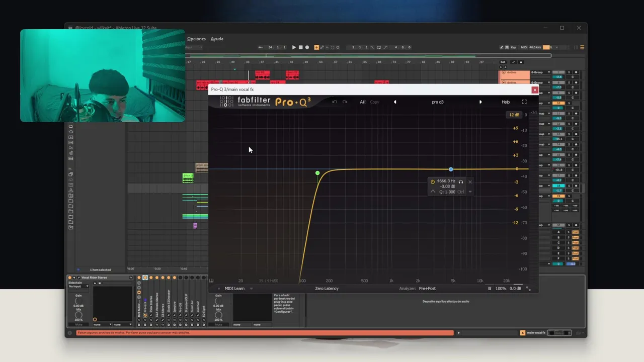Toggle the Draw Mode pencil icon
The height and width of the screenshot is (362, 644).
coord(502,47)
